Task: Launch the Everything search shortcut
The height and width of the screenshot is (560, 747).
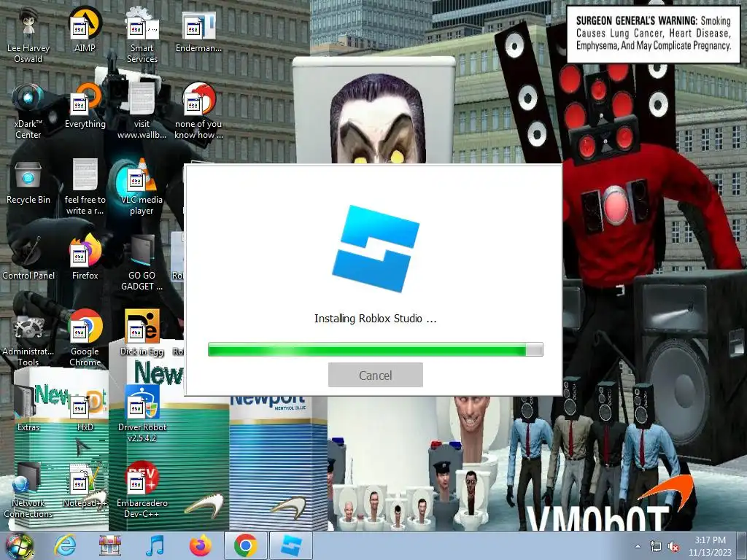Action: 85,106
